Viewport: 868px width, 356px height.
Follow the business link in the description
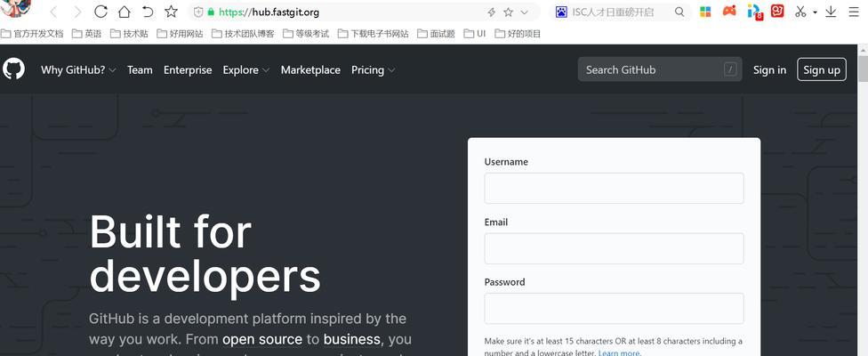pyautogui.click(x=352, y=339)
